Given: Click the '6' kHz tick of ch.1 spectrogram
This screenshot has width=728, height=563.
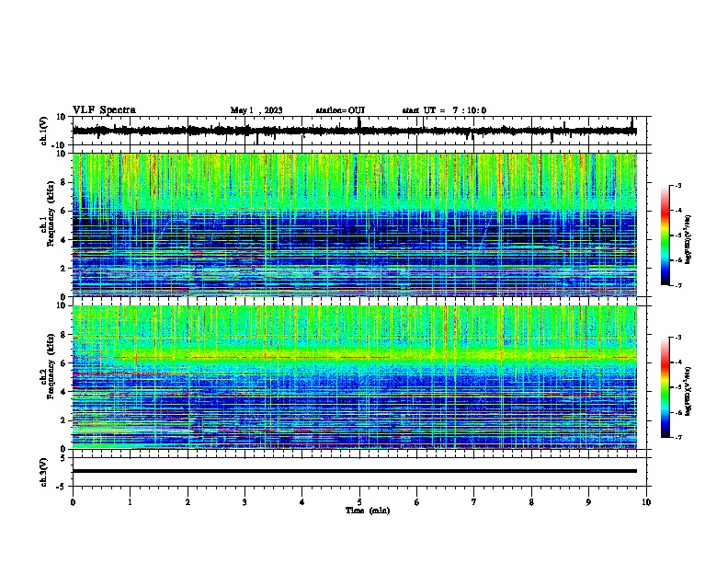Looking at the screenshot, I should point(64,211).
